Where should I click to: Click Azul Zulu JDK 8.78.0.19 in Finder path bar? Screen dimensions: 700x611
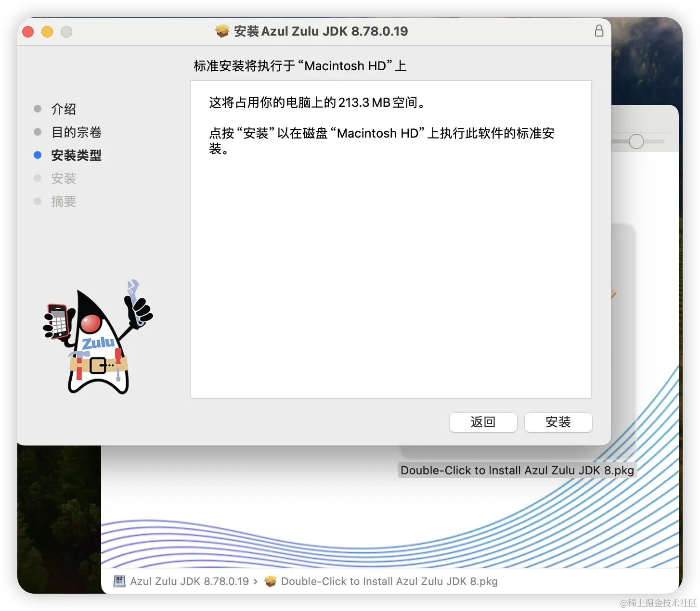(x=189, y=581)
